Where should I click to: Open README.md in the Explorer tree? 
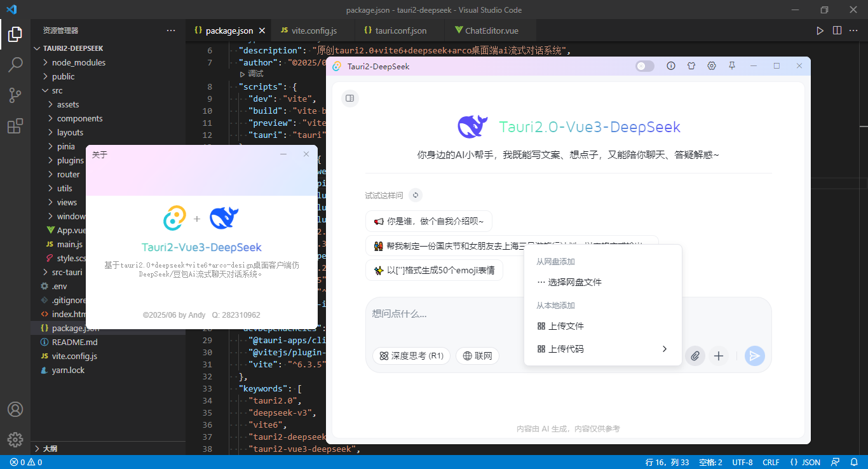tap(108, 342)
